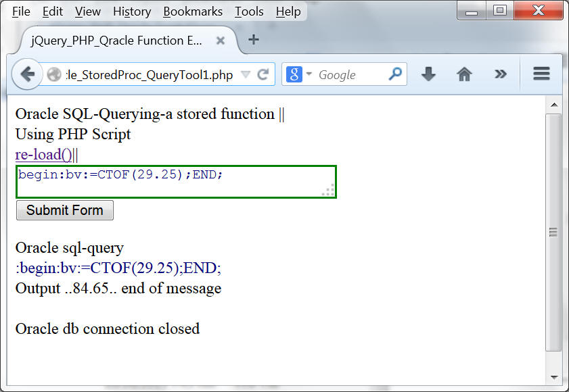Click 'Oracle SQL-Querying-a stored function' heading
Image resolution: width=569 pixels, height=392 pixels.
click(x=145, y=114)
